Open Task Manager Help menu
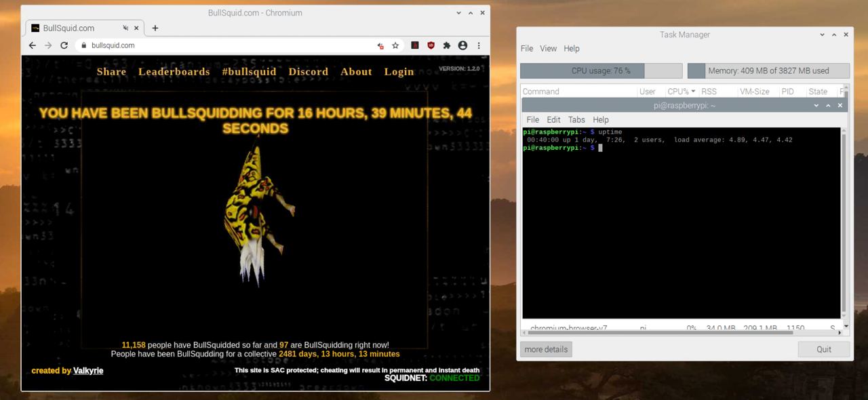This screenshot has width=868, height=400. pyautogui.click(x=572, y=49)
